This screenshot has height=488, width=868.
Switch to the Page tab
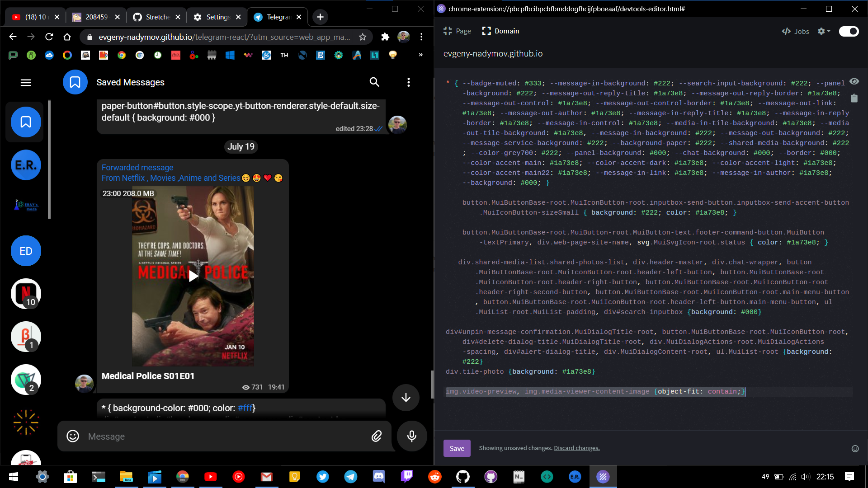[457, 31]
